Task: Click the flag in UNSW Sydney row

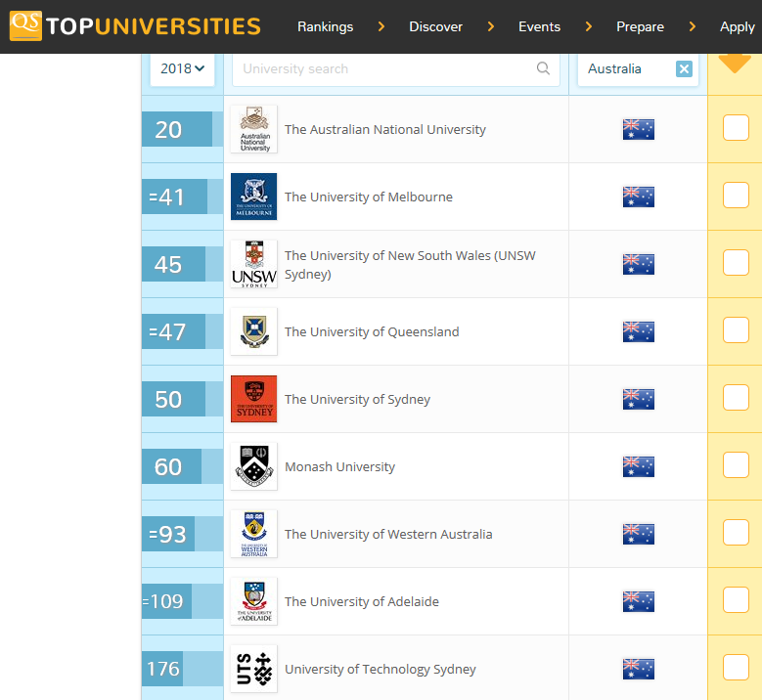Action: 639,264
